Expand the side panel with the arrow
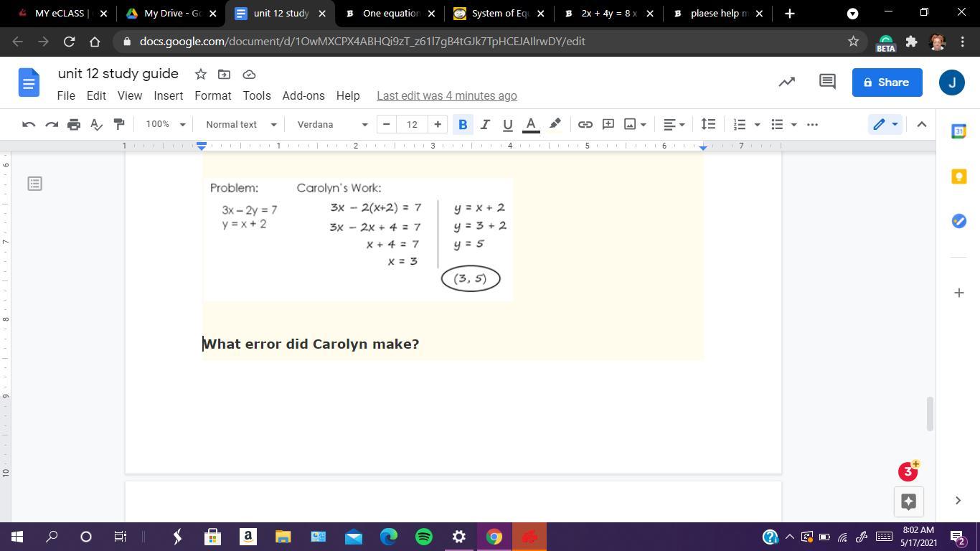 958,501
